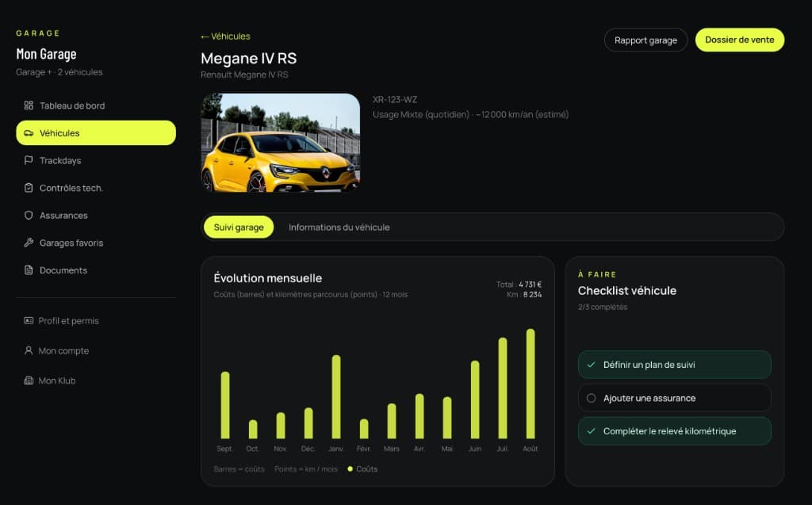Click the yellow Megane car photo
Screen dimensions: 812x505
click(280, 143)
